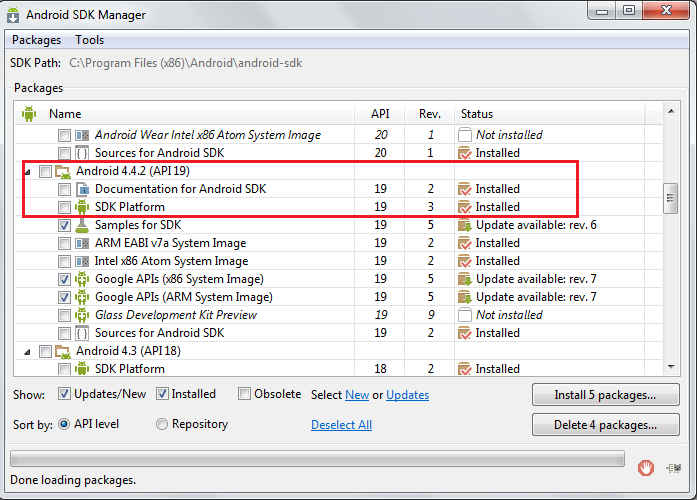Click update-available icon for Google APIs (ARM System Image)

(x=465, y=297)
